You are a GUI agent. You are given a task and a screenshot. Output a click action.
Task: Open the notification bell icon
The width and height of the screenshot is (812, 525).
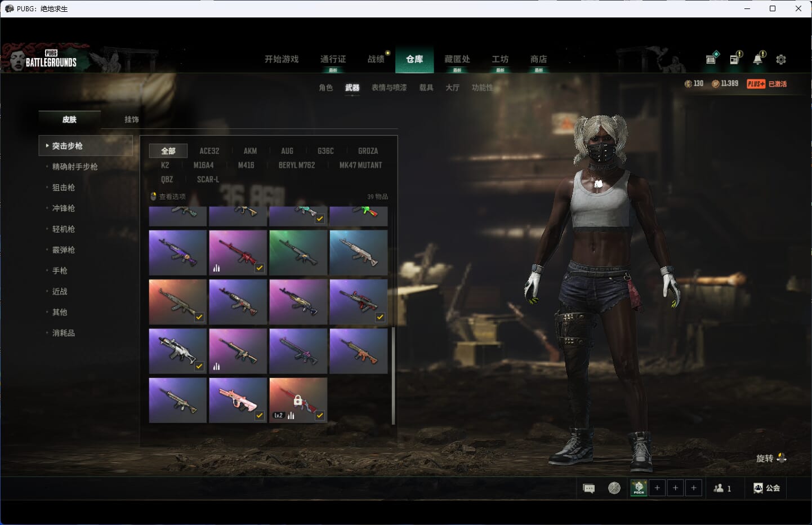tap(759, 58)
